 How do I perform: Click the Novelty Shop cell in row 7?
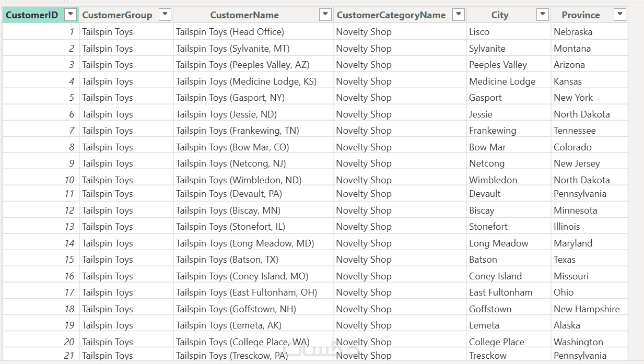coord(364,131)
